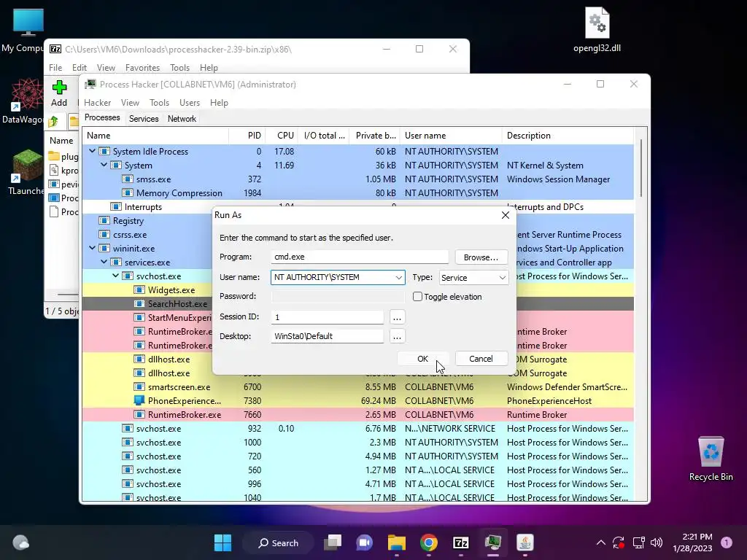
Task: Switch to the Services tab
Action: [x=144, y=119]
